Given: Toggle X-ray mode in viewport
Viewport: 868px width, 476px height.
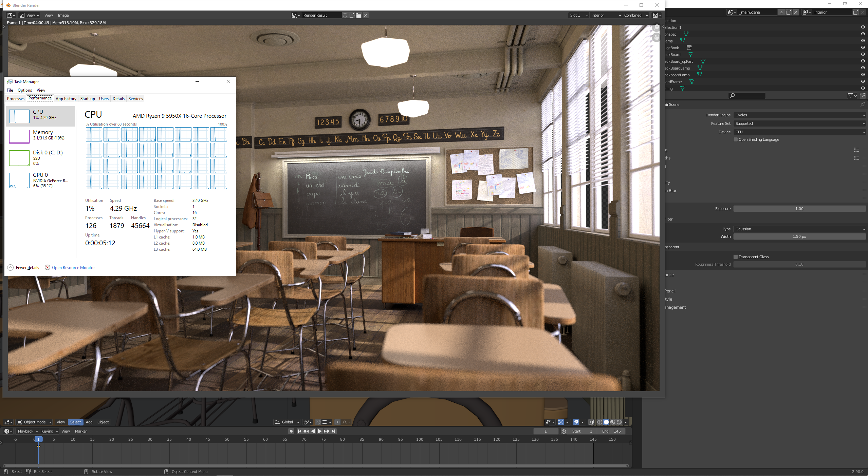Looking at the screenshot, I should [x=591, y=422].
